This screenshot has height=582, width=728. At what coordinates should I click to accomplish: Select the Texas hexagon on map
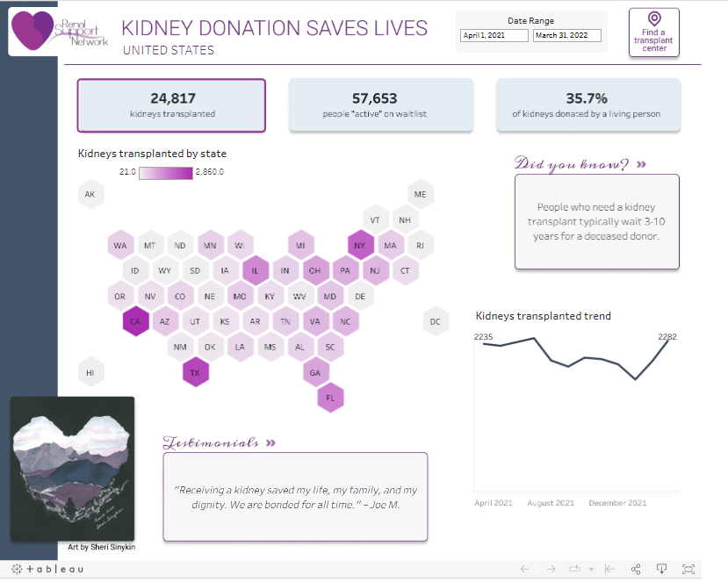(195, 373)
